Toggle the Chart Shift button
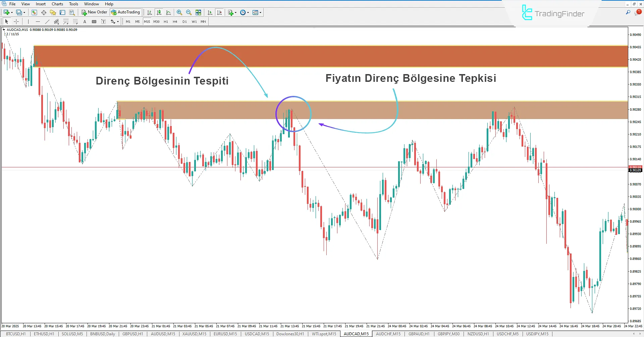Image resolution: width=644 pixels, height=337 pixels. (210, 12)
